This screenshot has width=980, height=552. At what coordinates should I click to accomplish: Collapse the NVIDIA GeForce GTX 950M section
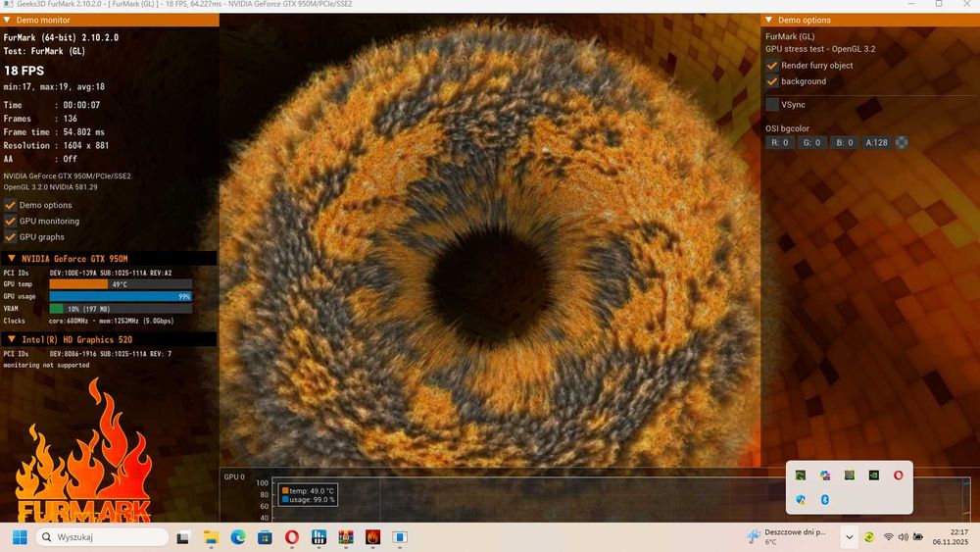(x=11, y=258)
